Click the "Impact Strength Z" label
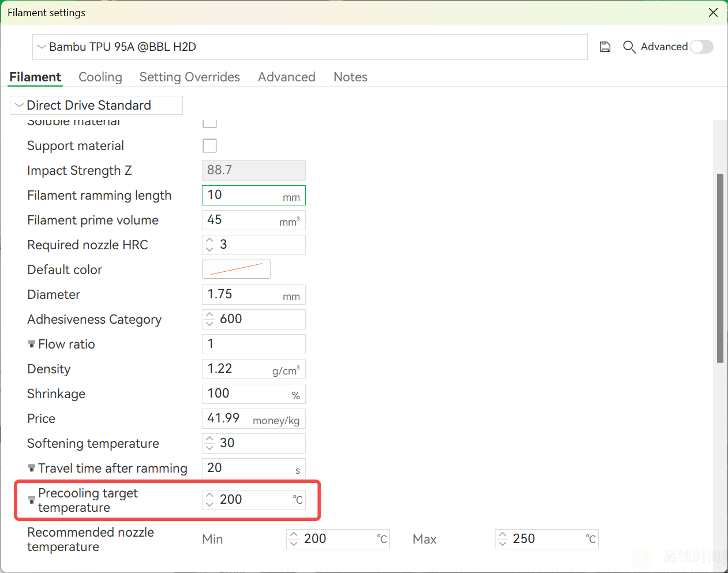 (x=80, y=170)
